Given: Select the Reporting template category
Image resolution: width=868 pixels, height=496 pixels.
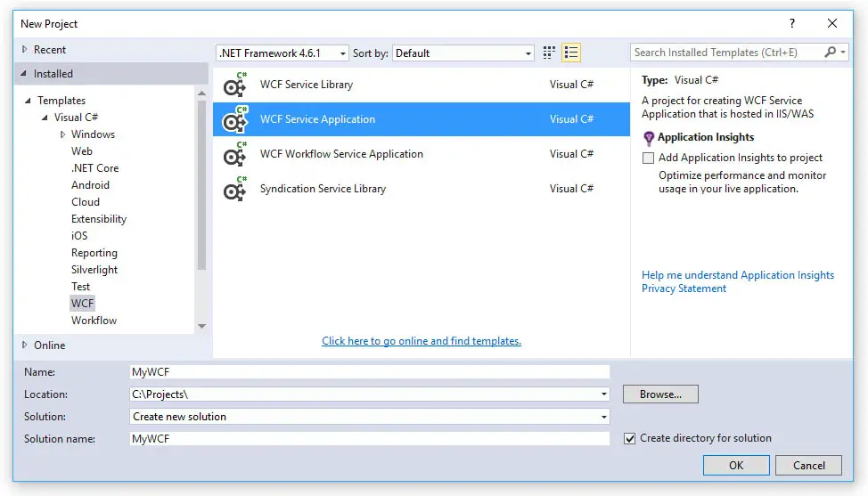Looking at the screenshot, I should [94, 253].
